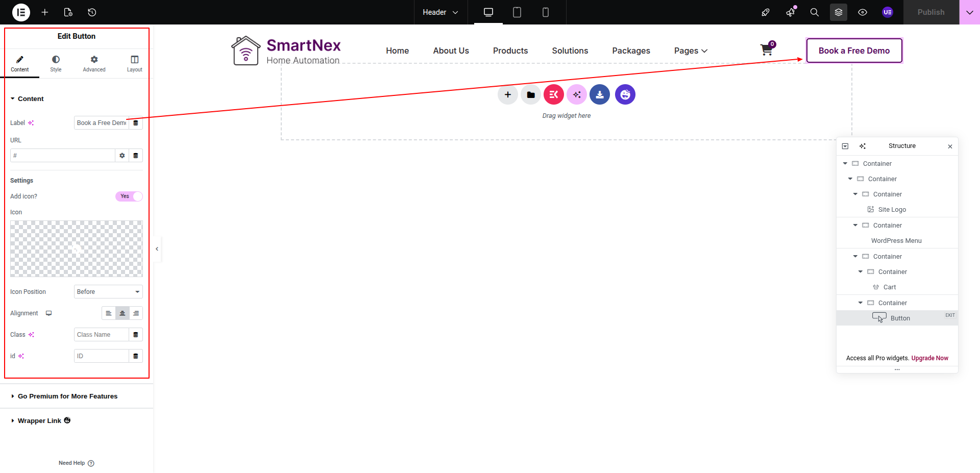Click the Book a Free Demo button
980x473 pixels.
pos(854,51)
